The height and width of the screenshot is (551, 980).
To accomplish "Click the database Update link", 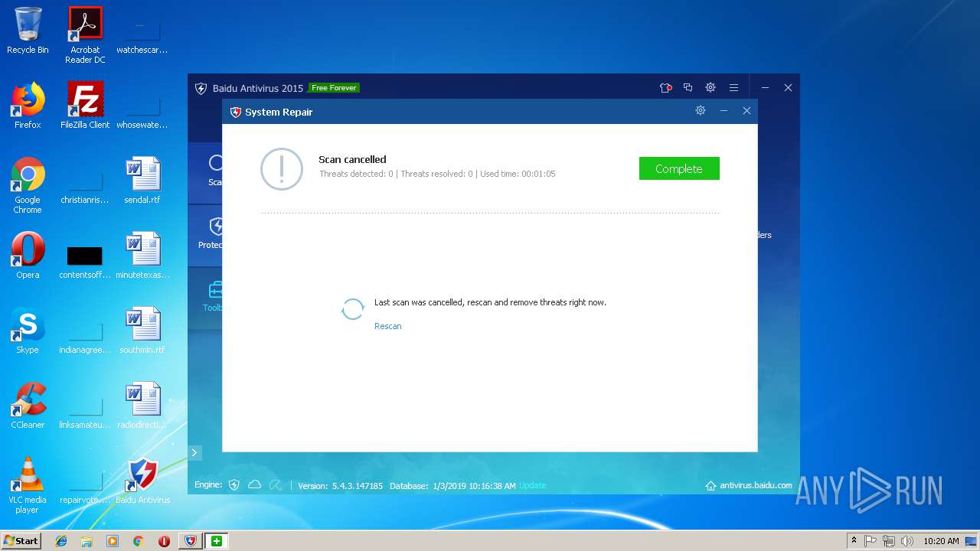I will coord(533,486).
